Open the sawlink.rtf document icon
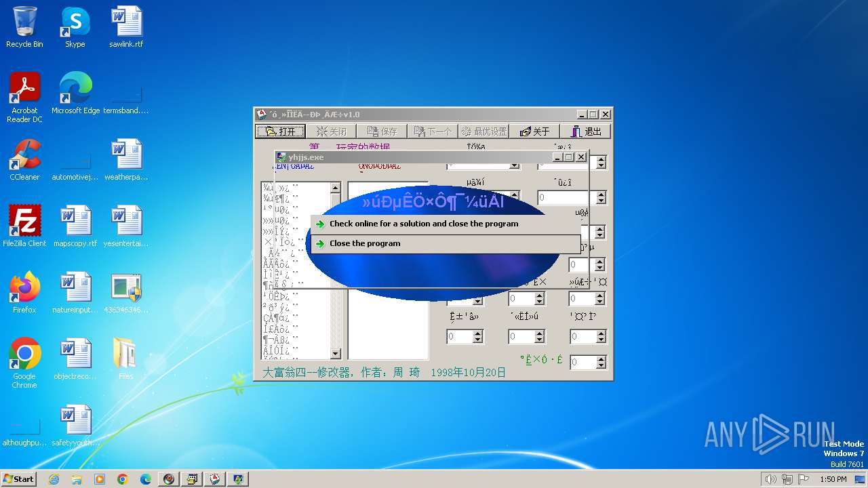 126,27
